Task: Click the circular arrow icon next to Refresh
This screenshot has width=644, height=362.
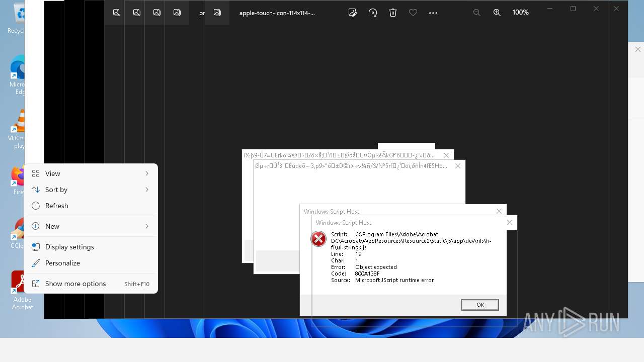Action: click(x=36, y=206)
